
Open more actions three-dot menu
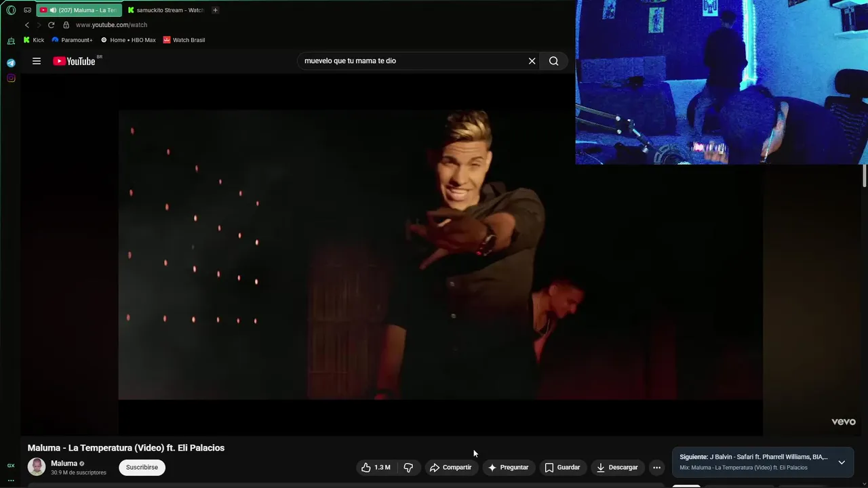tap(656, 467)
